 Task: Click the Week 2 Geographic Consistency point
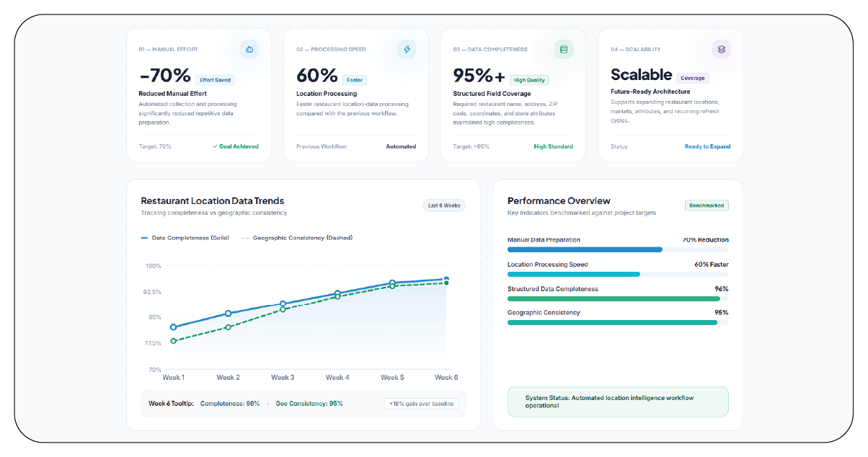coord(228,327)
